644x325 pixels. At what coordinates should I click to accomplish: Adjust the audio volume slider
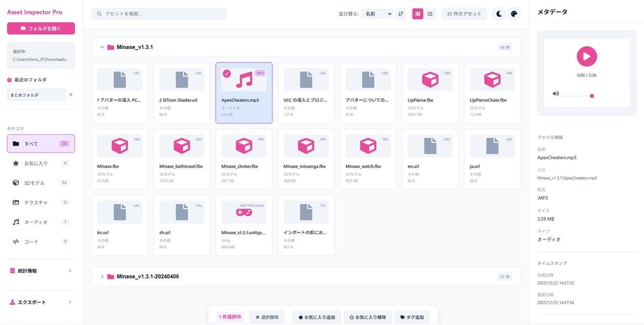[577, 96]
